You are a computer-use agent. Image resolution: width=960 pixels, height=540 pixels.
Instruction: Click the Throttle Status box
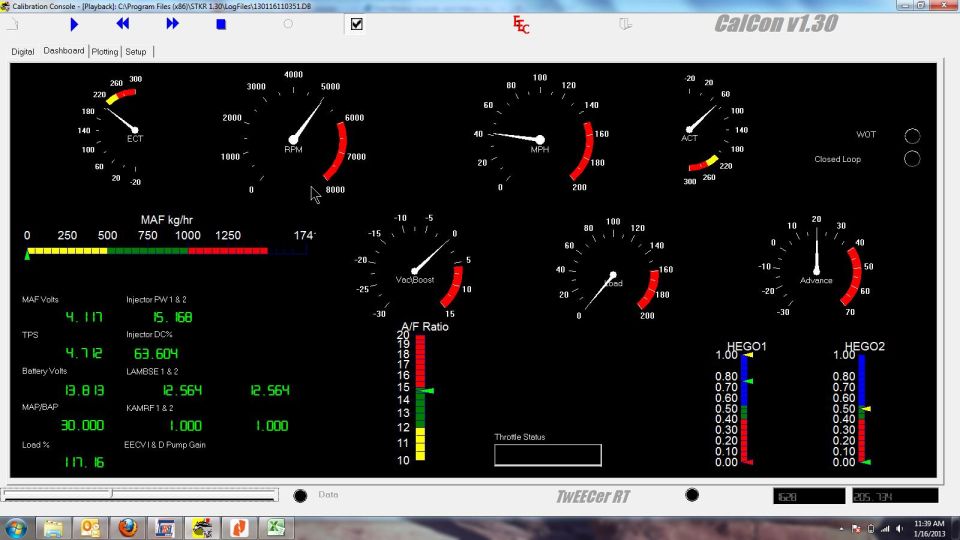[x=548, y=455]
